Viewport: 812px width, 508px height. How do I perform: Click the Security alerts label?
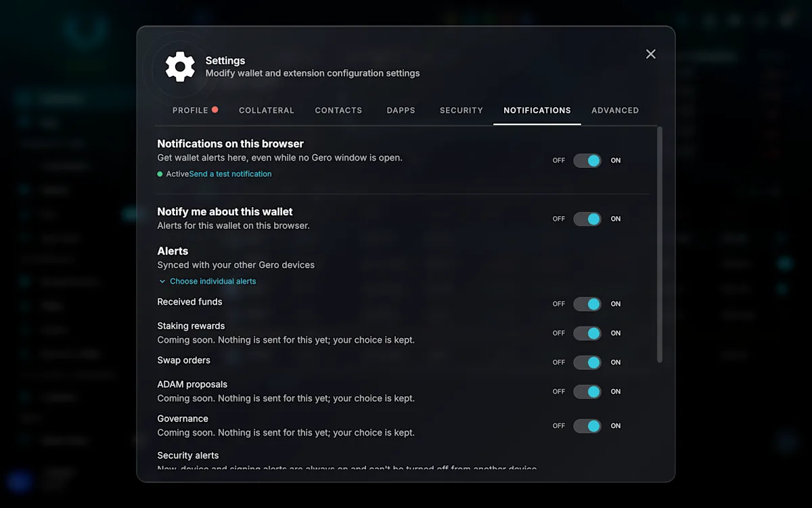tap(188, 455)
